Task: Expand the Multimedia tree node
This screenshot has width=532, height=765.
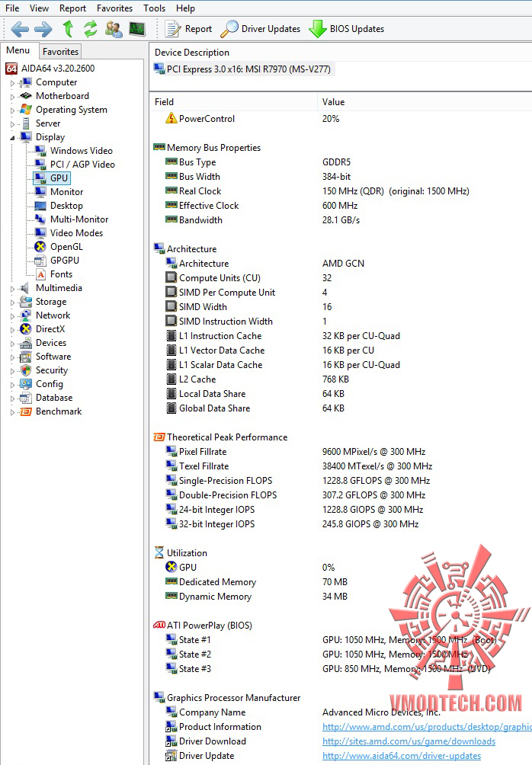Action: click(13, 288)
